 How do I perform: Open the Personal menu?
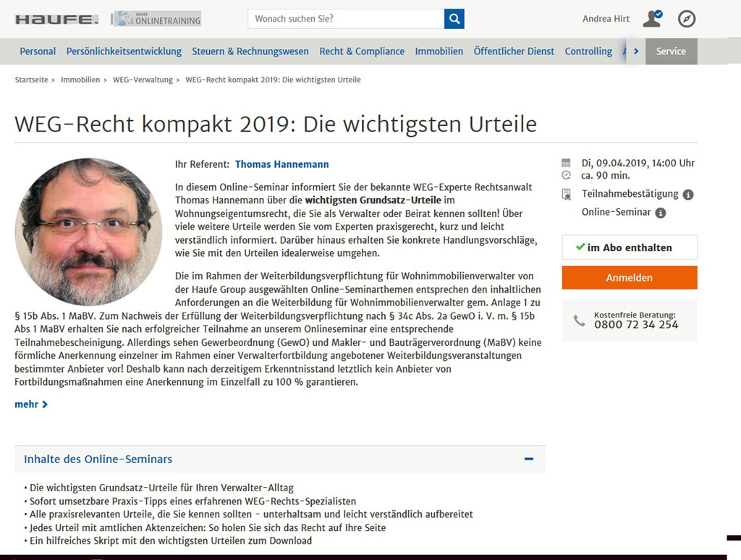pyautogui.click(x=38, y=51)
